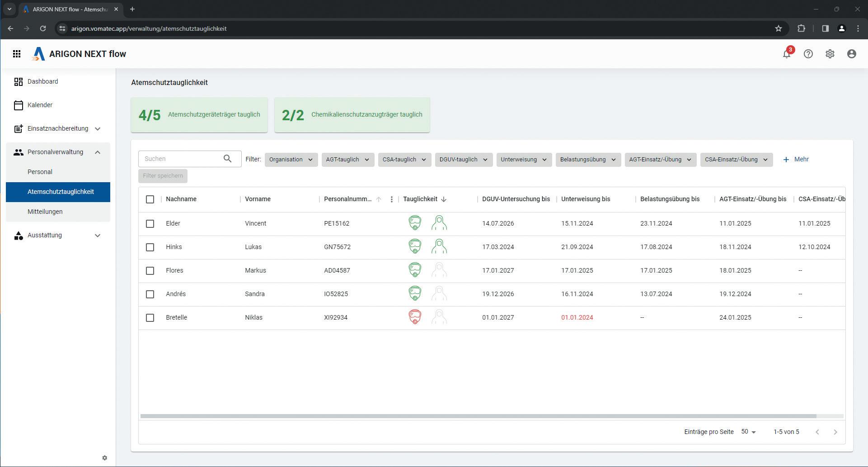Click Elder's green respirator mask icon
The height and width of the screenshot is (467, 868).
click(415, 223)
